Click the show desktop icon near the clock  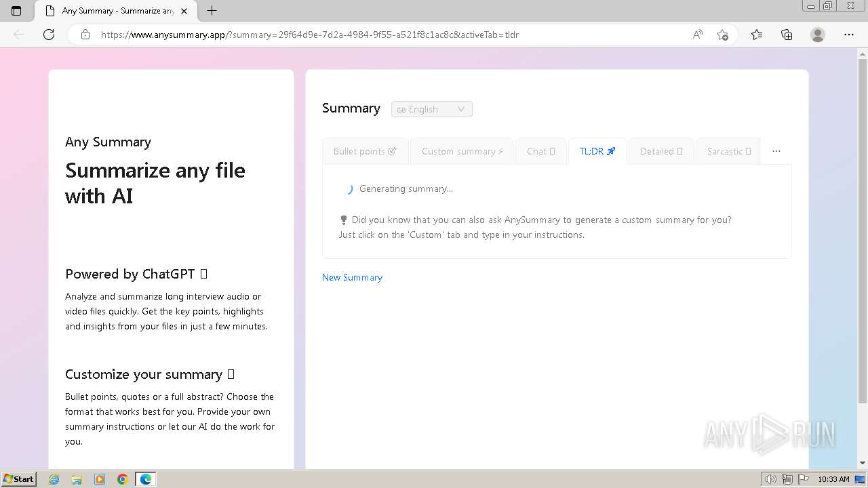[860, 479]
